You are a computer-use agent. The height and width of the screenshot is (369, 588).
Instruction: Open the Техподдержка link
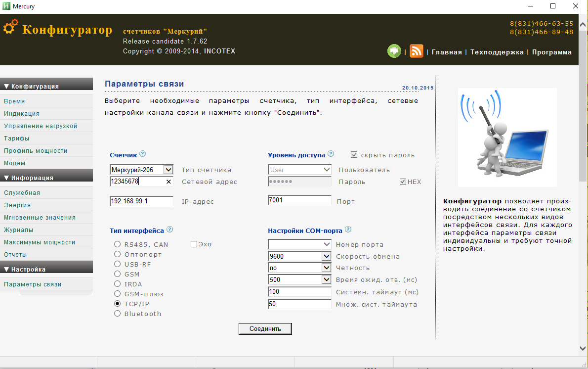tap(497, 52)
